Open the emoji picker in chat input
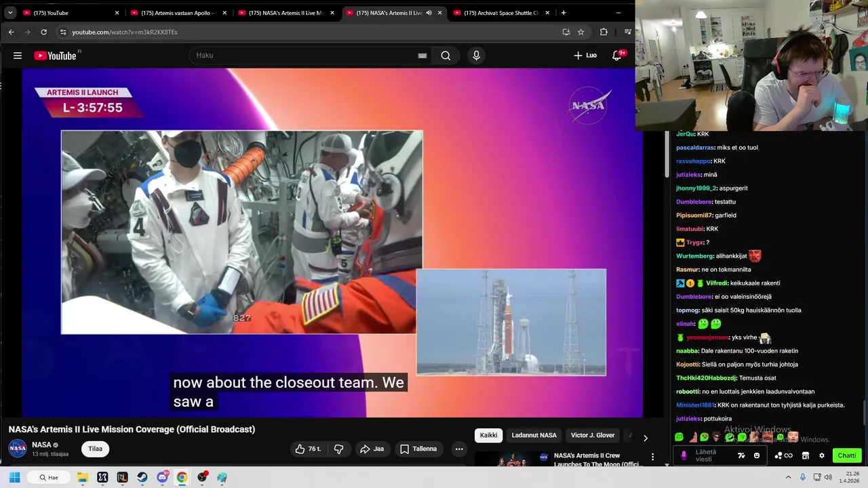Image resolution: width=868 pixels, height=488 pixels. (x=757, y=455)
